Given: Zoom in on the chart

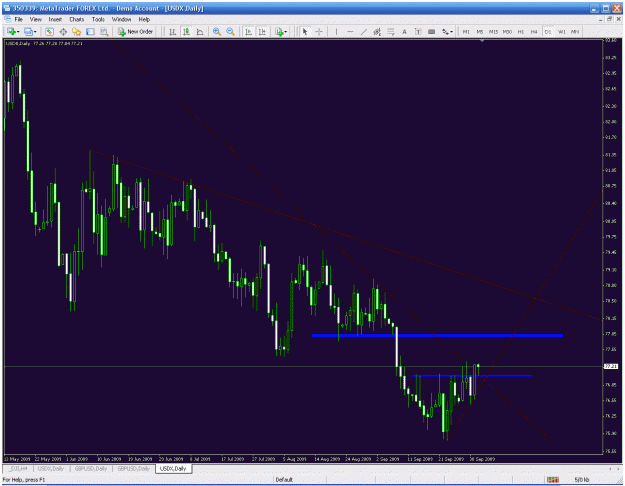Looking at the screenshot, I should click(x=217, y=31).
